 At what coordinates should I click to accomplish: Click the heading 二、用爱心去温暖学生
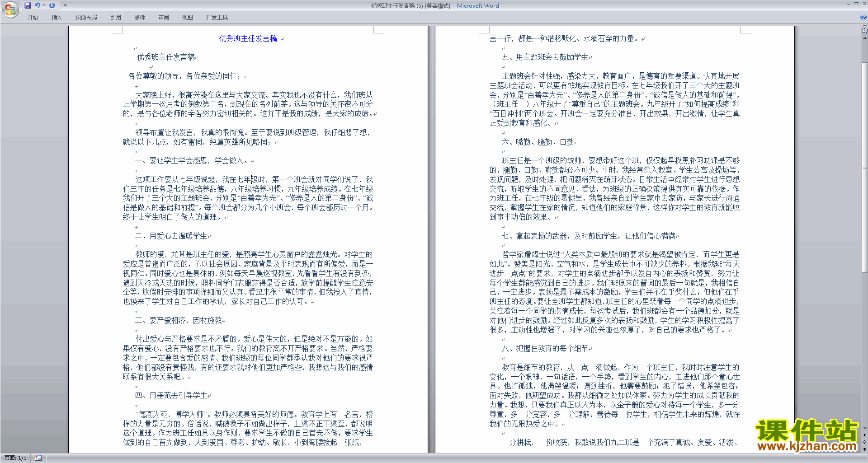click(171, 236)
